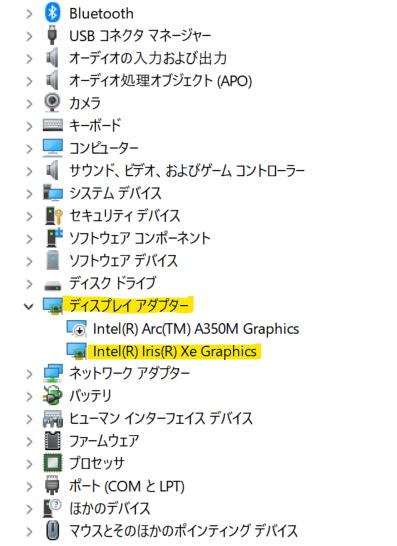This screenshot has width=397, height=546.
Task: Select the オーディオ処理オブジェクト (APO) label
Action: [161, 81]
